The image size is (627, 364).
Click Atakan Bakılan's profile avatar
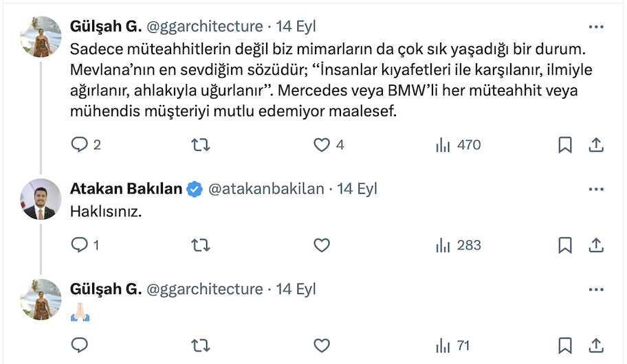pyautogui.click(x=40, y=199)
